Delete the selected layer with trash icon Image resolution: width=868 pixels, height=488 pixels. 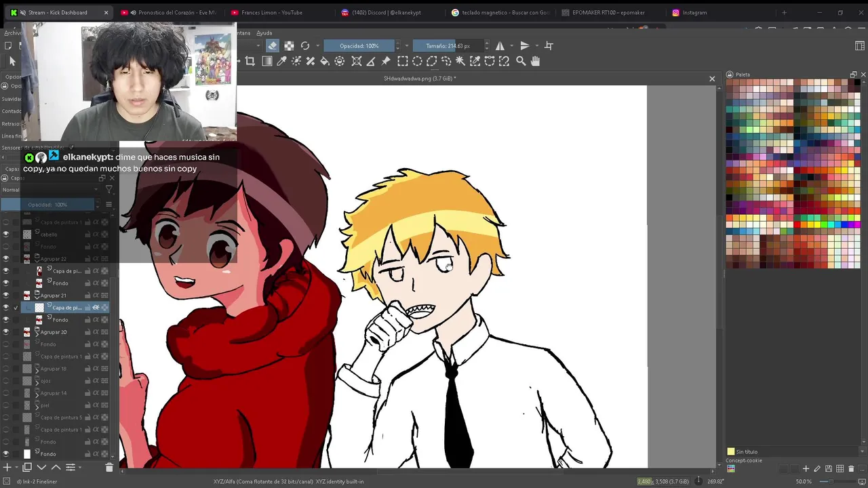[x=109, y=467]
